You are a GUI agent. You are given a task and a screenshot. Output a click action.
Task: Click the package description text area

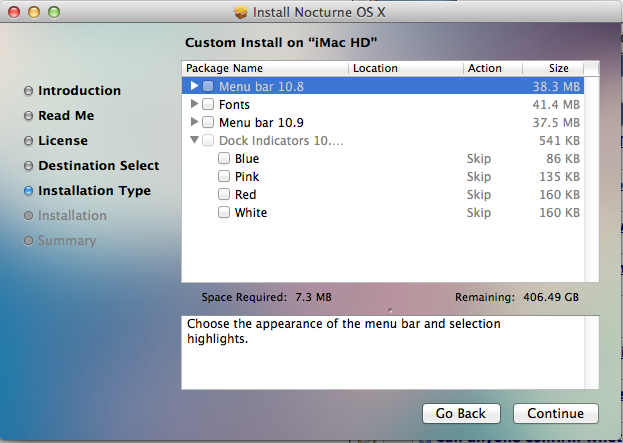383,353
